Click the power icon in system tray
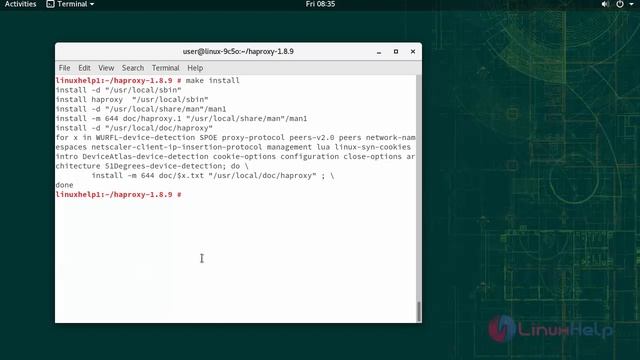Screen dimensions: 640x360 coord(620,4)
